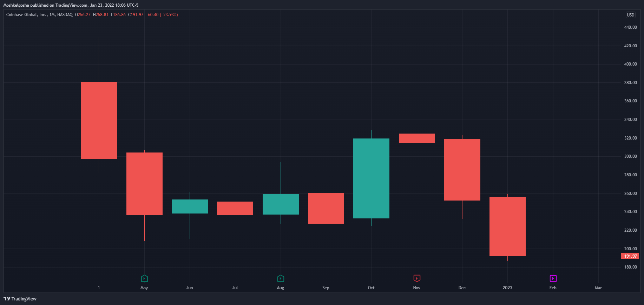Click the C191.97 close value

coord(136,15)
